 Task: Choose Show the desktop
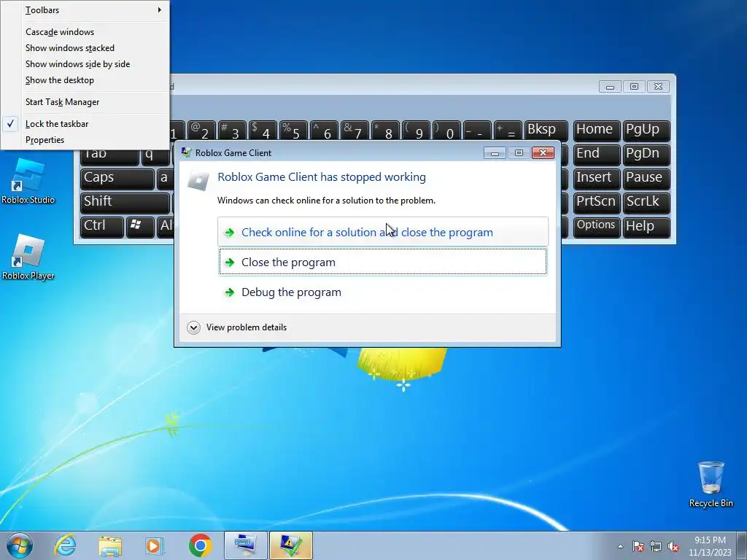pos(85,80)
